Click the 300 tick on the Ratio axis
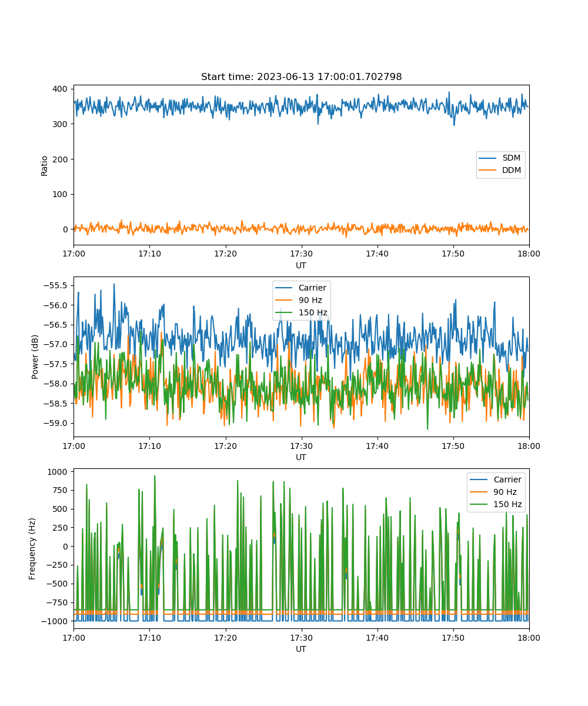This screenshot has width=588, height=706. click(x=59, y=124)
